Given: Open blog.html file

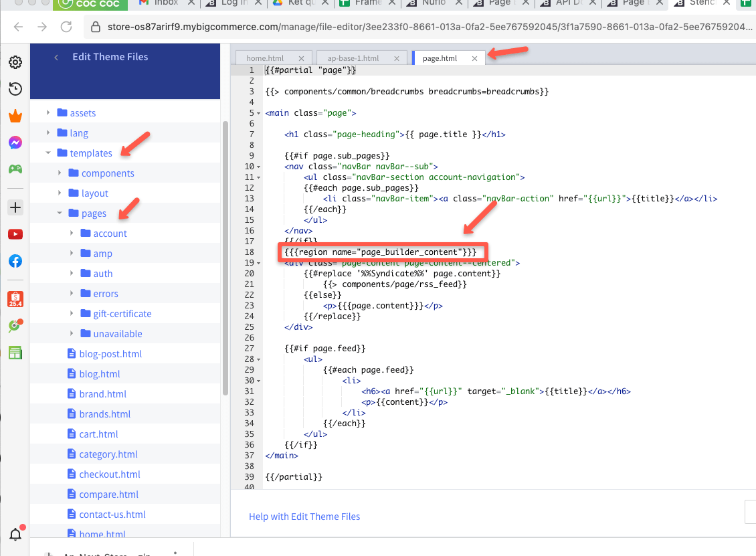Looking at the screenshot, I should (100, 374).
